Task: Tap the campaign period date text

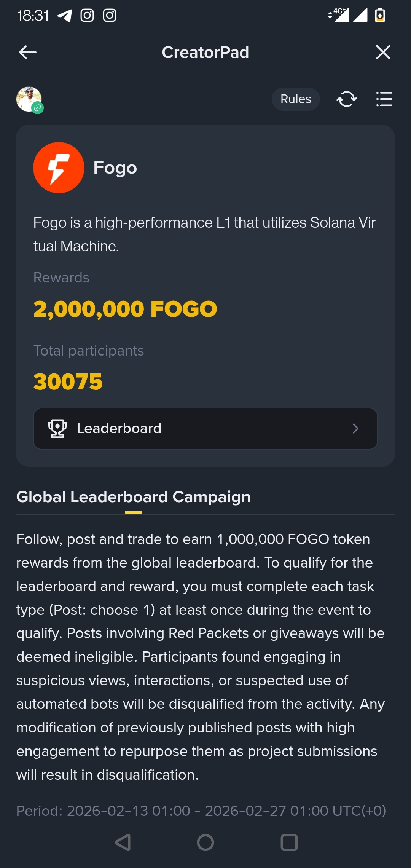Action: [x=201, y=811]
